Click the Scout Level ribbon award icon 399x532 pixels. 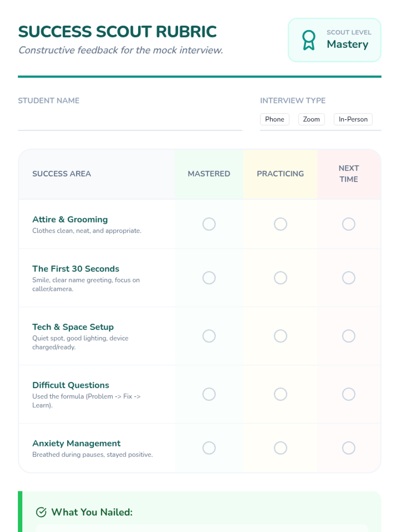click(309, 40)
